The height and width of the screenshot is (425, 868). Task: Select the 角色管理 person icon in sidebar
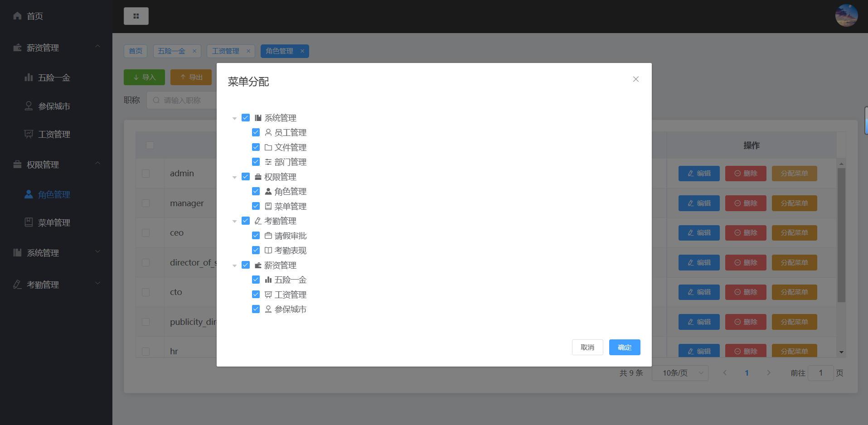coord(28,194)
